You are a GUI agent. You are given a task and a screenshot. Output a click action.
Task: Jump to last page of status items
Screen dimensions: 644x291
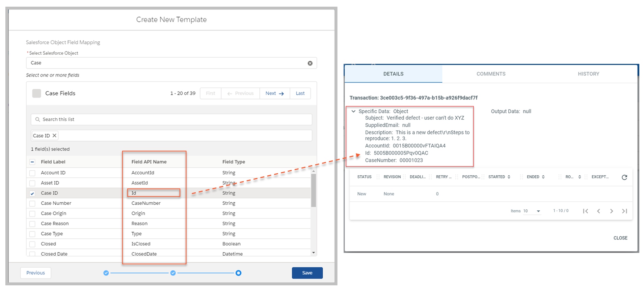coord(624,211)
